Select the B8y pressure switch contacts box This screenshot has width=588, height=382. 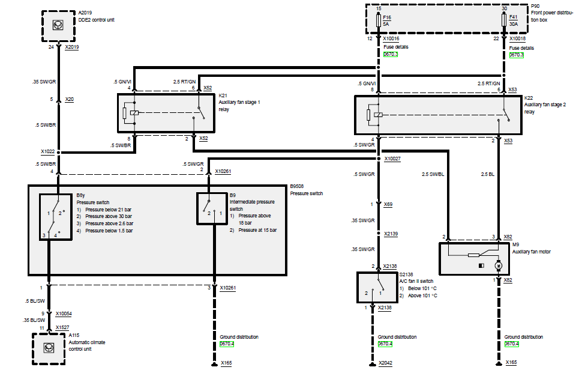(x=55, y=217)
